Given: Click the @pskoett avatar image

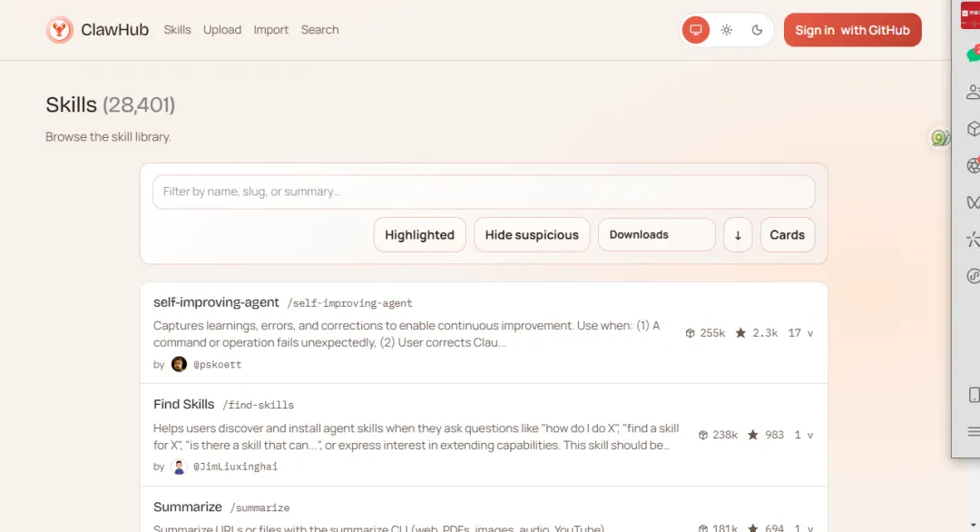Looking at the screenshot, I should point(179,364).
